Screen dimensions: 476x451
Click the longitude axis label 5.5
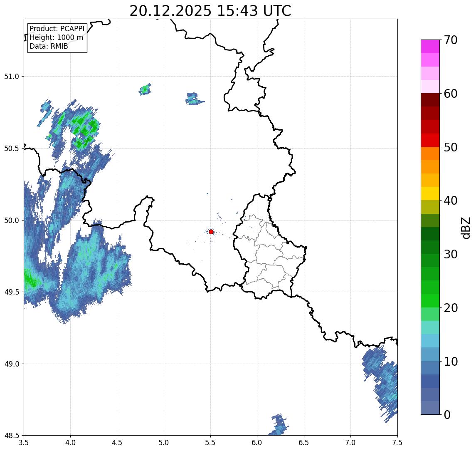[x=210, y=443]
